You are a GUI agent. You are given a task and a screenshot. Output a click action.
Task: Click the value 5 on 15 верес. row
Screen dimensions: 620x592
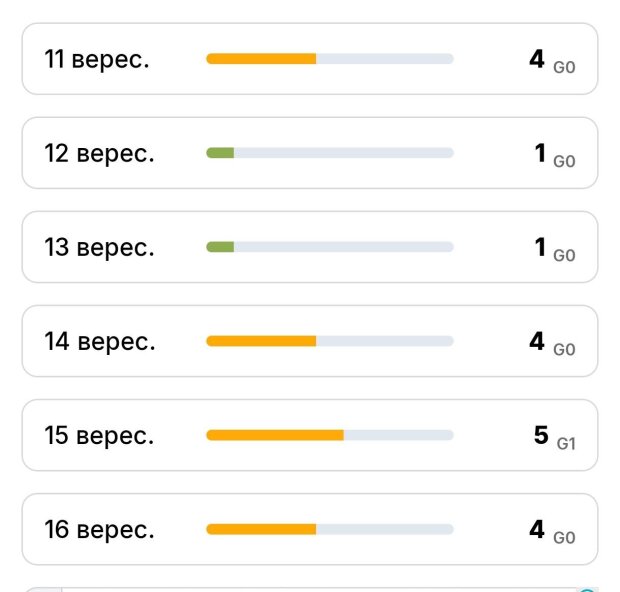(541, 435)
